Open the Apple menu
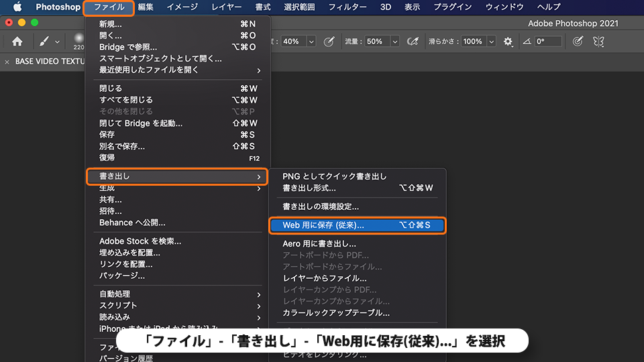The height and width of the screenshot is (362, 644). point(17,7)
